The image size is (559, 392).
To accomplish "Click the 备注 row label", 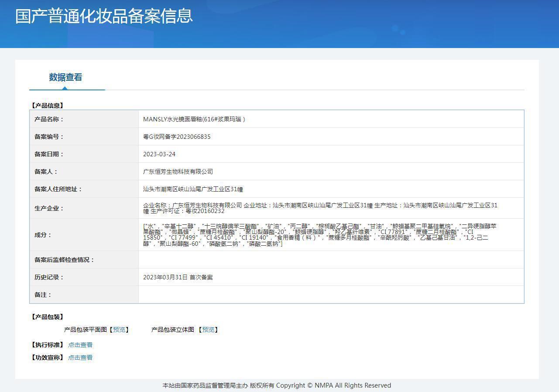I will [x=43, y=295].
